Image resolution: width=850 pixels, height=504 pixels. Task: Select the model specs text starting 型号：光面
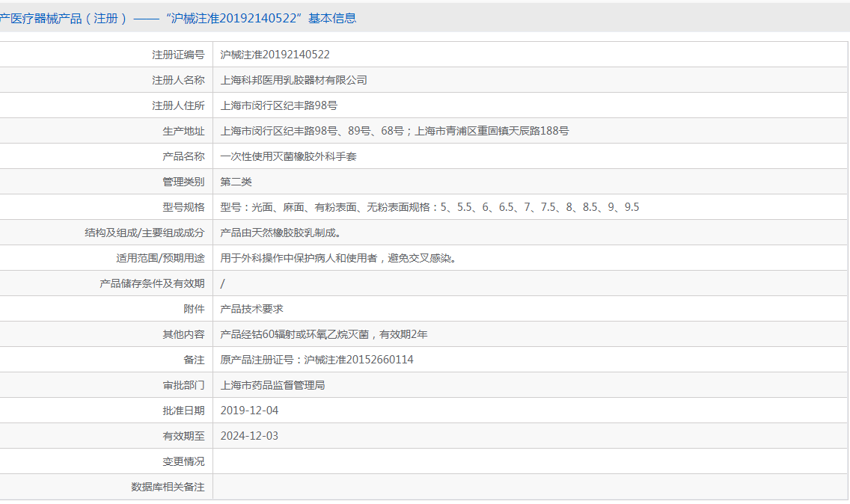430,208
